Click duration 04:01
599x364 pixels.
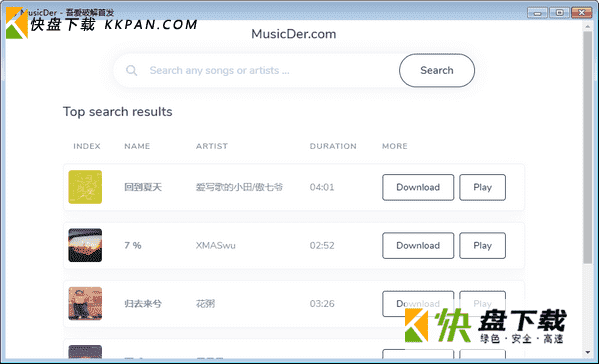[322, 187]
